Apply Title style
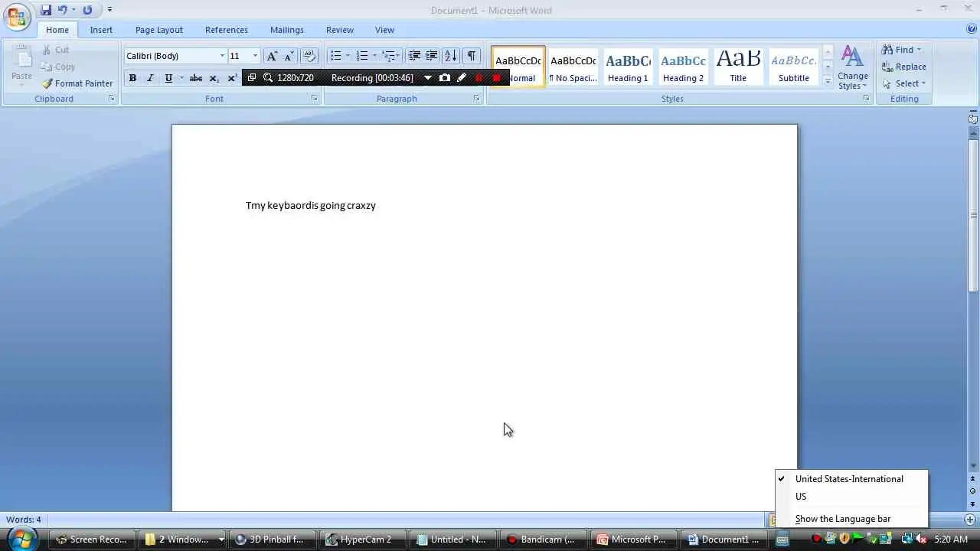The width and height of the screenshot is (980, 551). coord(738,67)
